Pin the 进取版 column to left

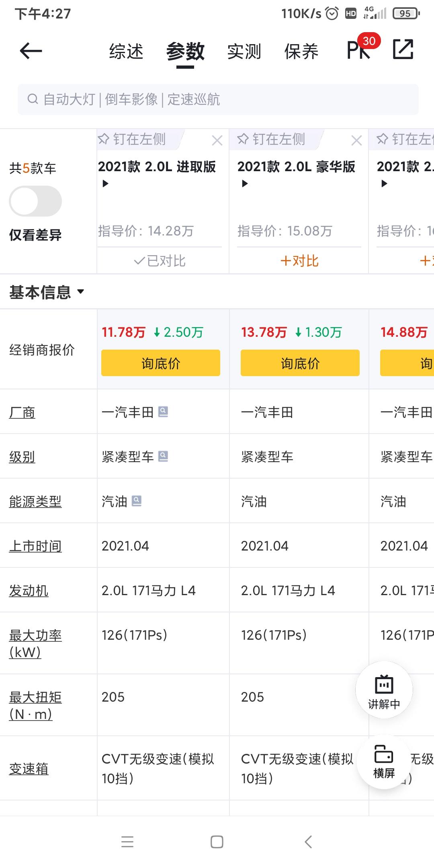[x=132, y=139]
